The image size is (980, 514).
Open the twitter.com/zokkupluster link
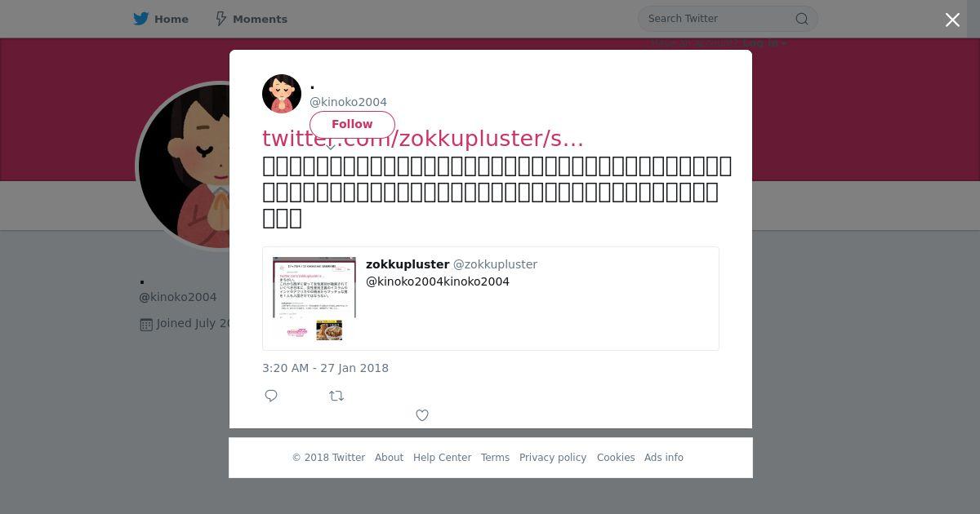click(423, 139)
